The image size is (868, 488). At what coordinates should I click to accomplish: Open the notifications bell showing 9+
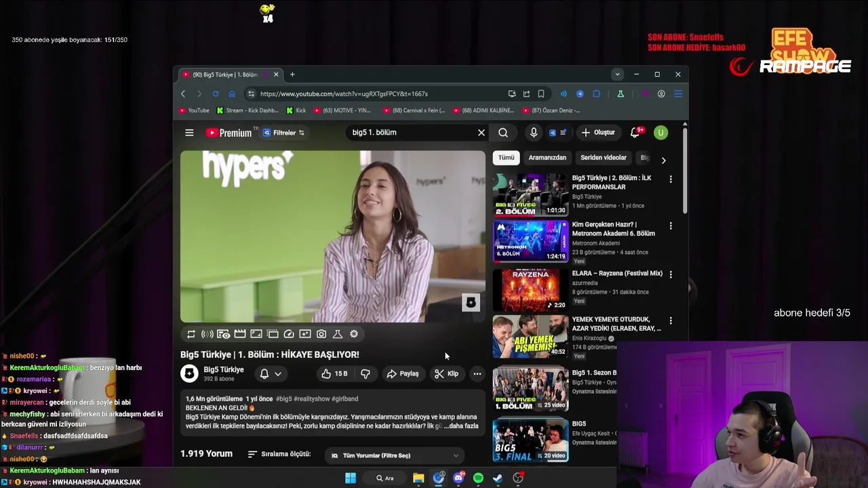tap(635, 133)
